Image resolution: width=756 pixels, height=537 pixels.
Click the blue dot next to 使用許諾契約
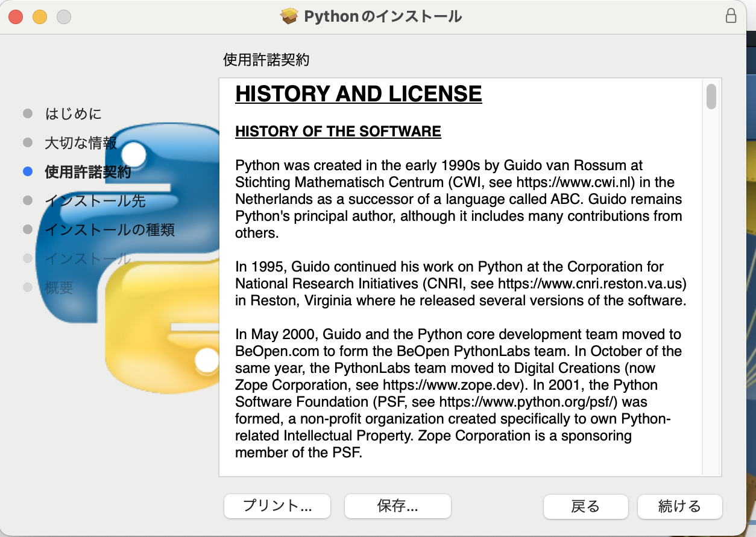(x=28, y=172)
